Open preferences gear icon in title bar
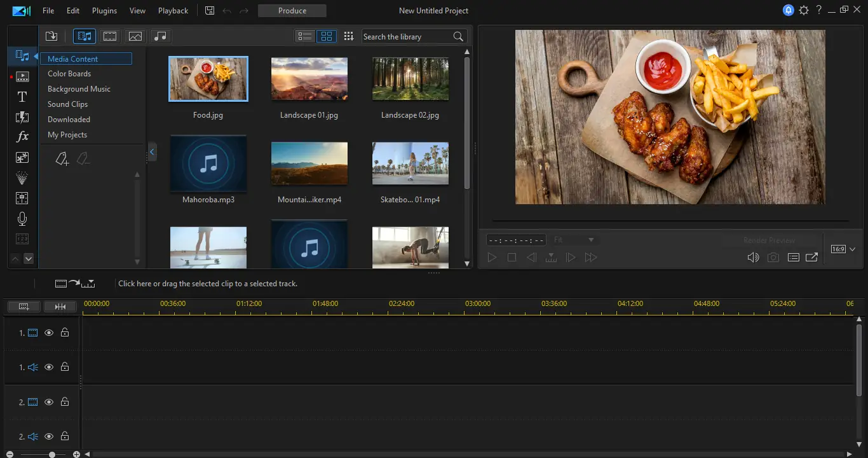Screen dimensions: 868x458 click(804, 11)
